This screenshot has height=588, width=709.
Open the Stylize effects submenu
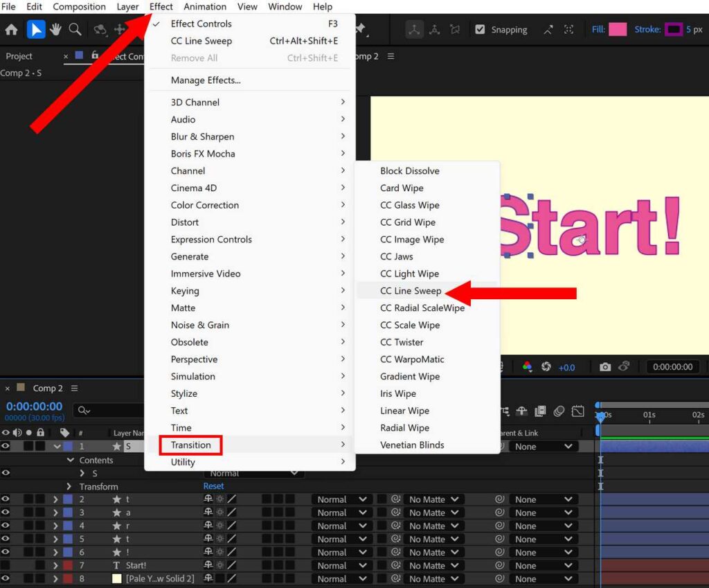pyautogui.click(x=249, y=393)
